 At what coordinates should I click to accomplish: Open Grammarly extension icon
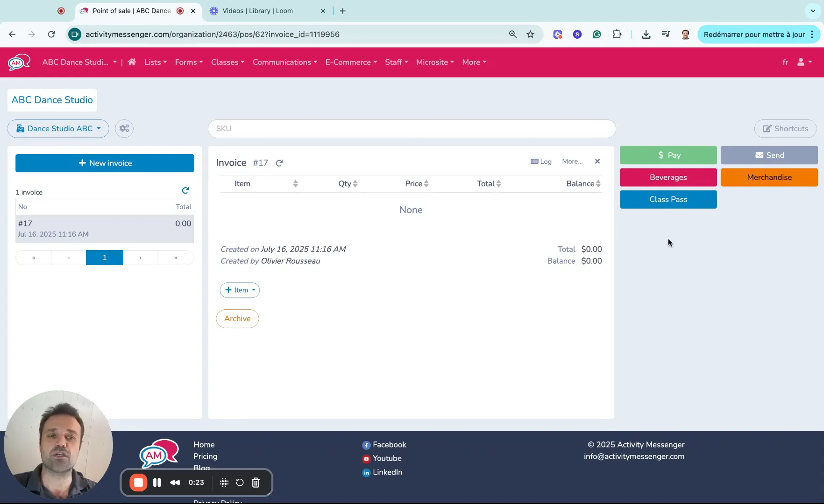[x=597, y=35]
